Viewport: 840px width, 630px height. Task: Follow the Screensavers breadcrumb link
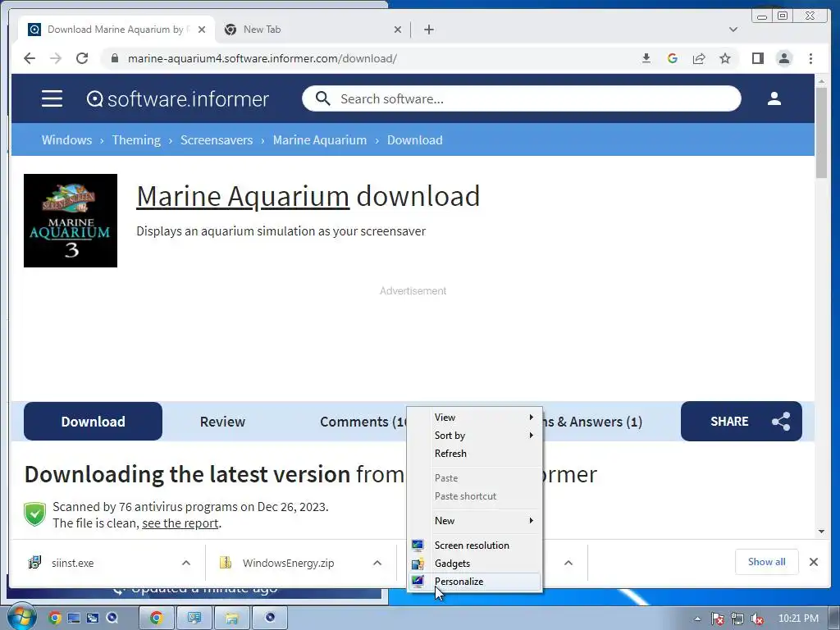[217, 139]
